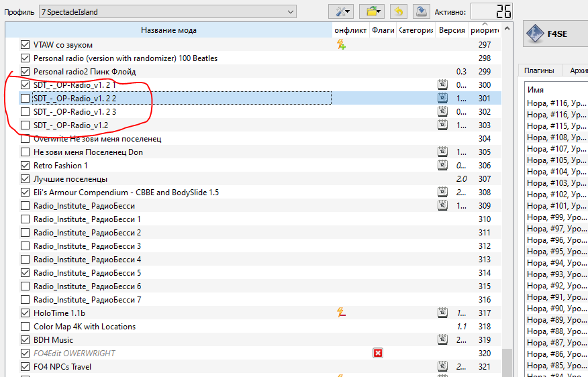Click the Название мода column header
Screen dimensions: 588x377
coord(168,30)
